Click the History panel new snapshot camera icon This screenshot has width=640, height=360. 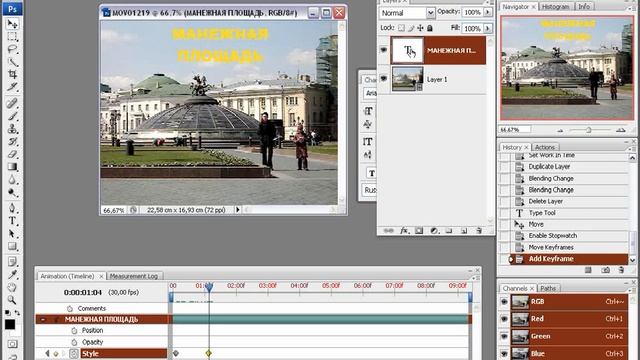[x=606, y=270]
